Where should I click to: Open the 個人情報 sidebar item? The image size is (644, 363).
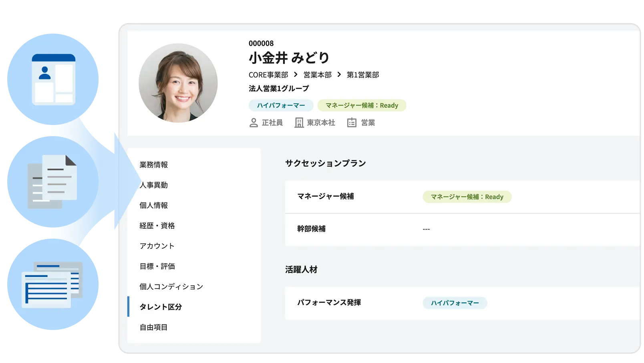pos(153,205)
